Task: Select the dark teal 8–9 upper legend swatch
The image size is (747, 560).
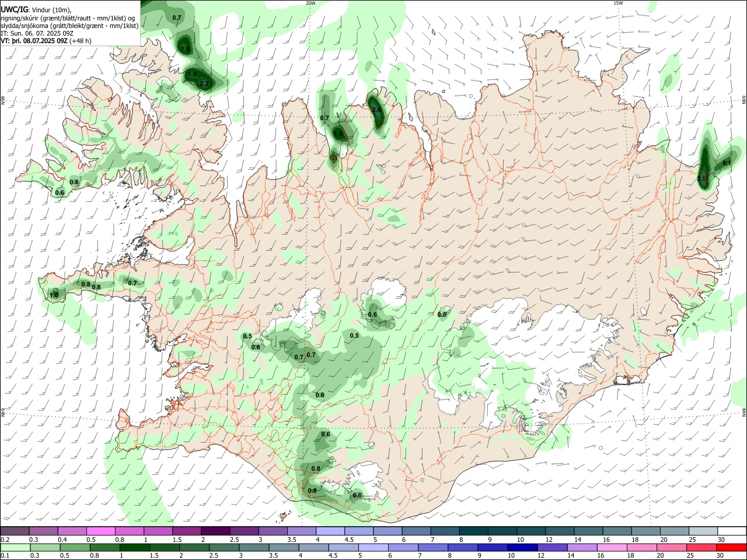Action: coord(473,531)
